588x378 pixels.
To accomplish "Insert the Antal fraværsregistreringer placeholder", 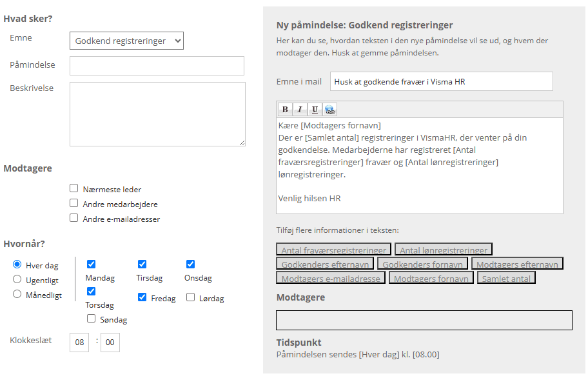I will pyautogui.click(x=334, y=250).
